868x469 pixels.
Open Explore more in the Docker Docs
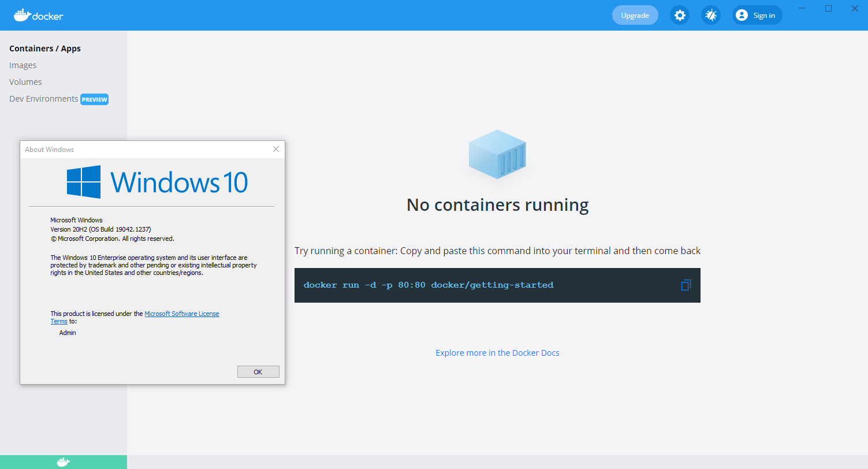point(497,352)
